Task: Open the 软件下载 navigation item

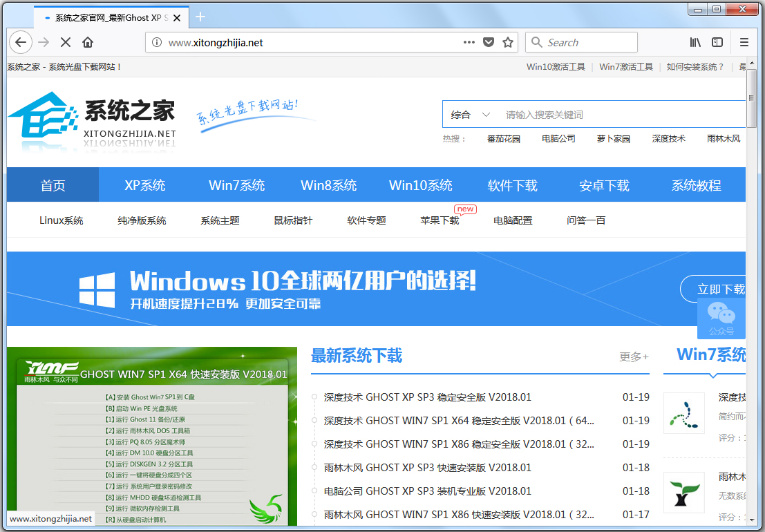Action: click(x=512, y=185)
